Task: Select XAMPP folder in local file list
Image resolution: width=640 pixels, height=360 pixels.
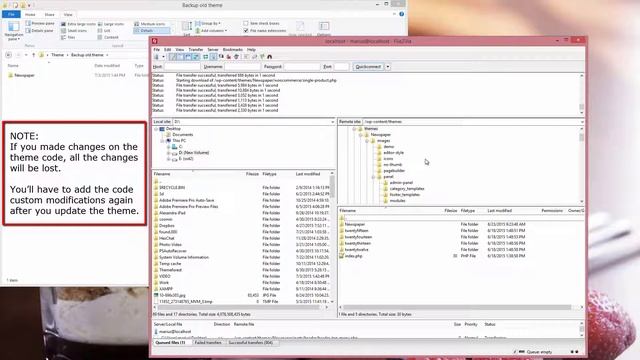Action: pos(166,289)
